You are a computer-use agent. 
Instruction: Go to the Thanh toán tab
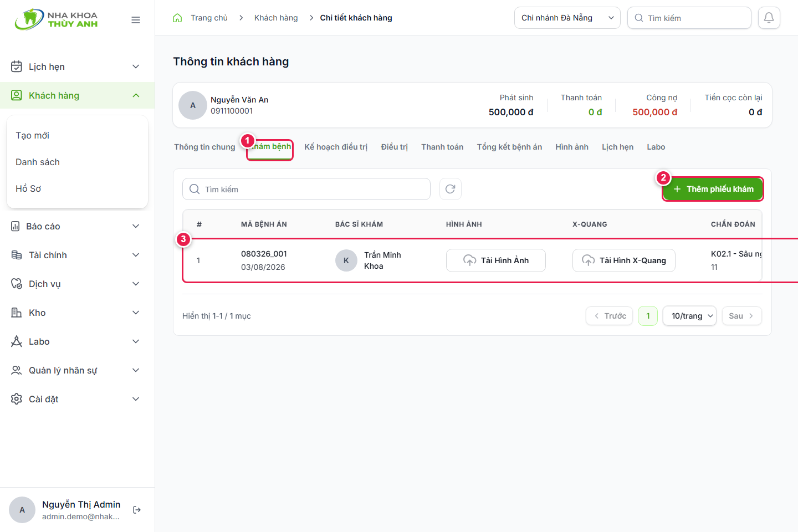(442, 147)
